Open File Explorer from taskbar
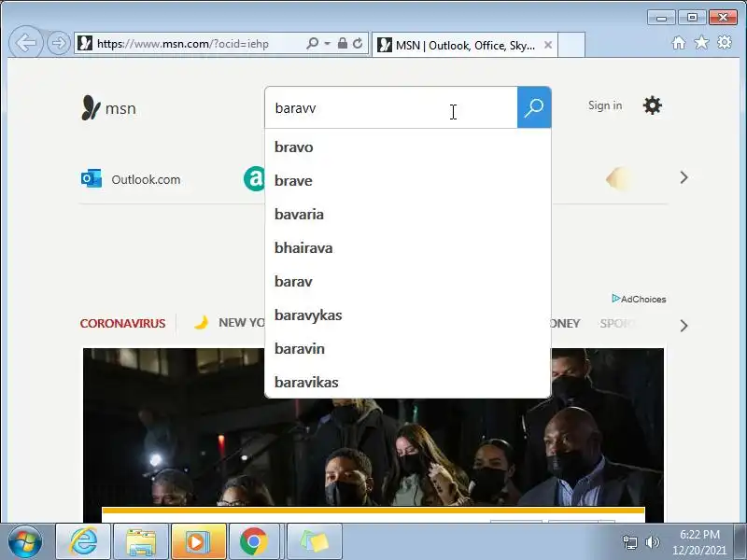This screenshot has height=560, width=747. [141, 541]
